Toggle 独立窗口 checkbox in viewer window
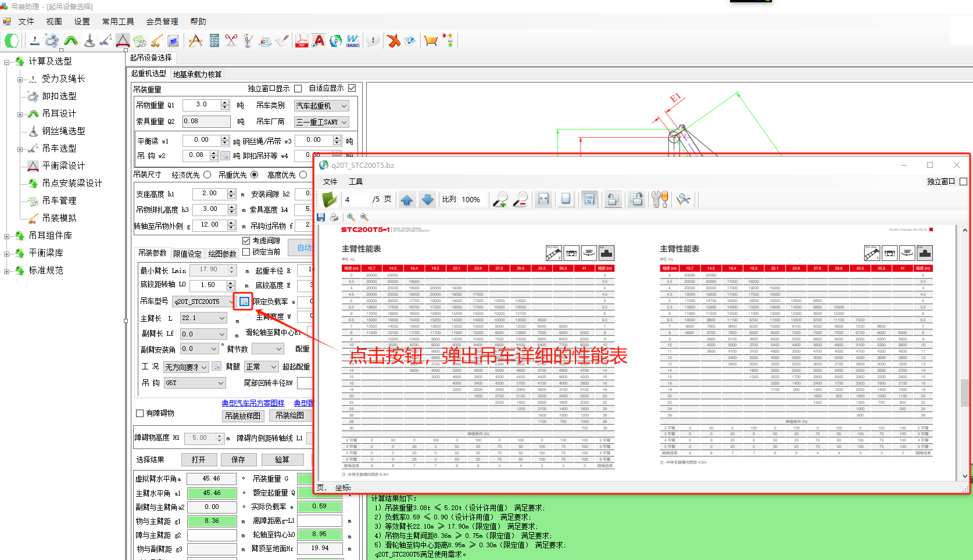The image size is (973, 560). click(x=963, y=182)
